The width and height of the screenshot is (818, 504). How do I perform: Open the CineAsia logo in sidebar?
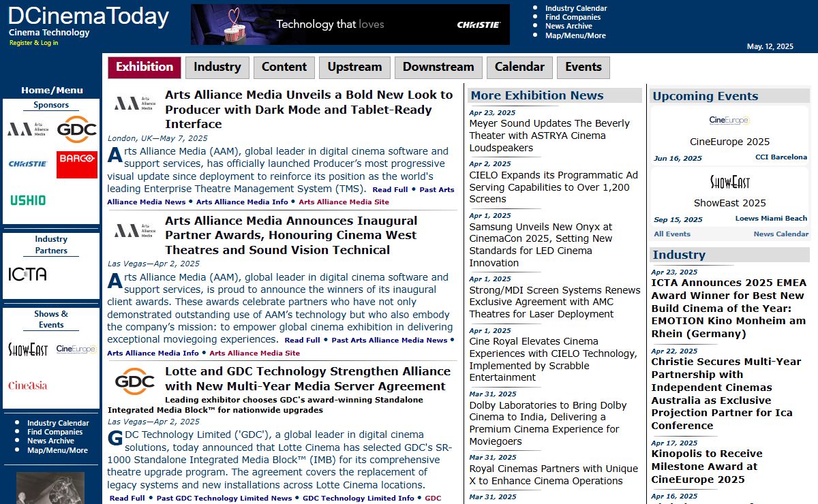point(28,385)
